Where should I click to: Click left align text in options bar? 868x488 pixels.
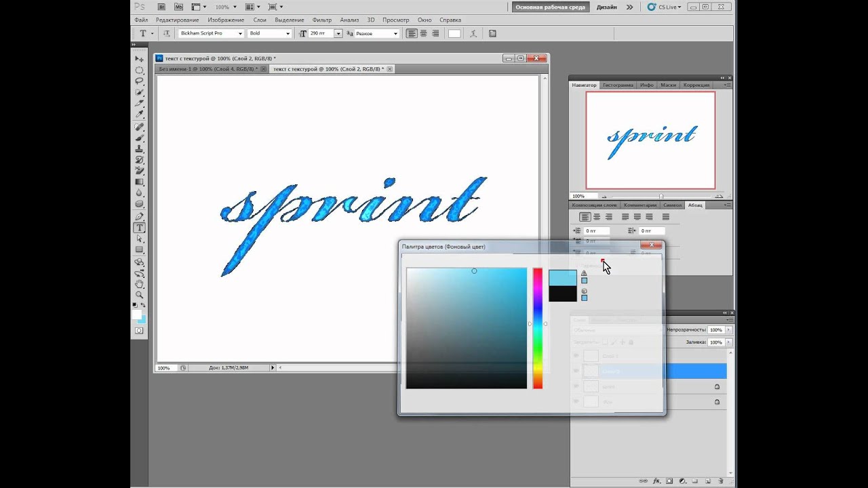(x=412, y=33)
